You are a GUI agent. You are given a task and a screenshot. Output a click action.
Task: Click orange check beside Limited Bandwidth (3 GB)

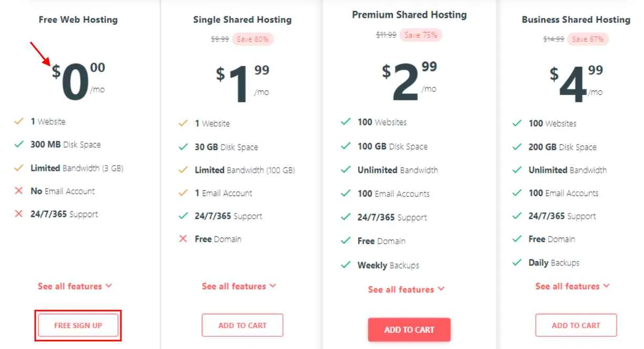pyautogui.click(x=19, y=168)
